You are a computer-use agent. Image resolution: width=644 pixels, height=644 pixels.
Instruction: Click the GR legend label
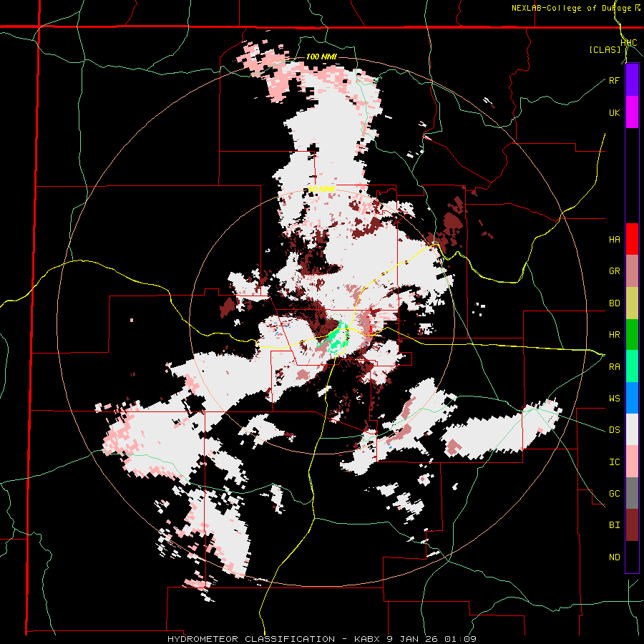(614, 271)
